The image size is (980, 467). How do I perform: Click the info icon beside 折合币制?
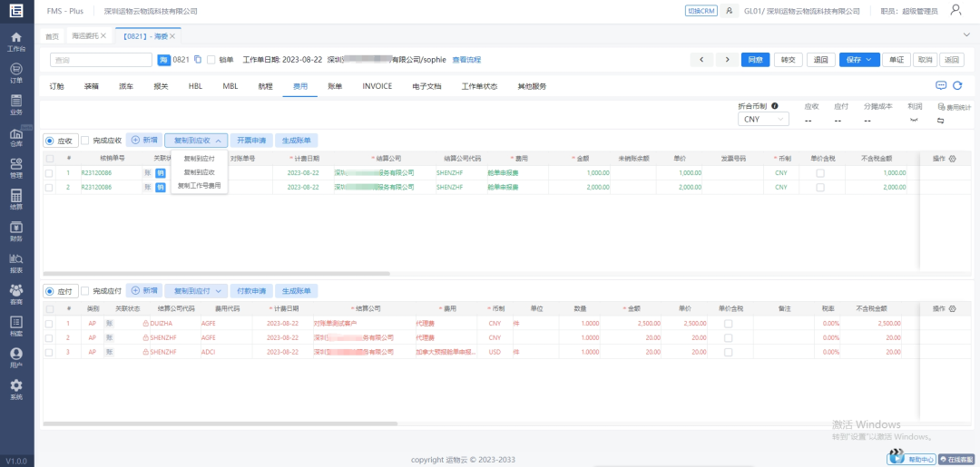774,106
